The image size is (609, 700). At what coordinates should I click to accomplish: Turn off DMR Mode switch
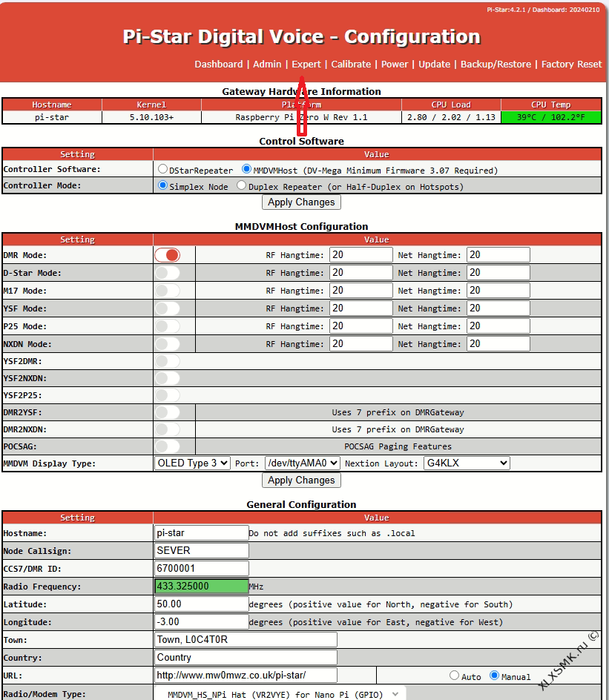pos(168,255)
